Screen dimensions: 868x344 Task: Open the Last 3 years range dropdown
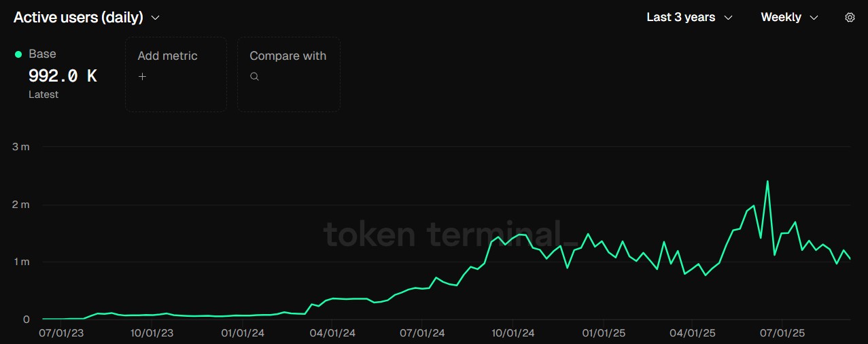pyautogui.click(x=689, y=18)
